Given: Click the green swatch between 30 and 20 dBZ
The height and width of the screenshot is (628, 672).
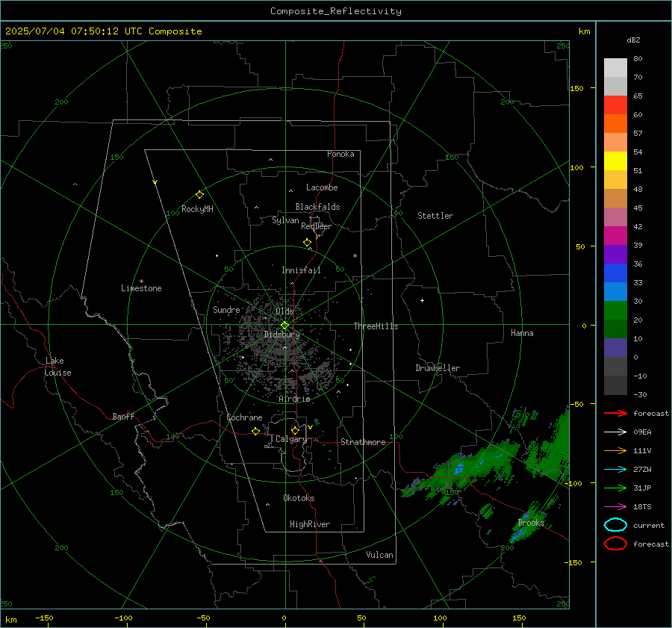Looking at the screenshot, I should 615,311.
